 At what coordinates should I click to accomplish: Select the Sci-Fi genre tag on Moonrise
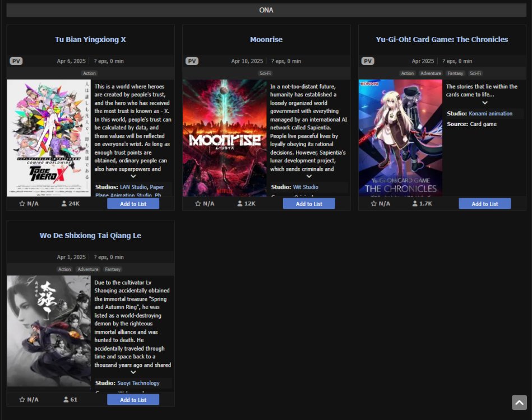pyautogui.click(x=265, y=73)
